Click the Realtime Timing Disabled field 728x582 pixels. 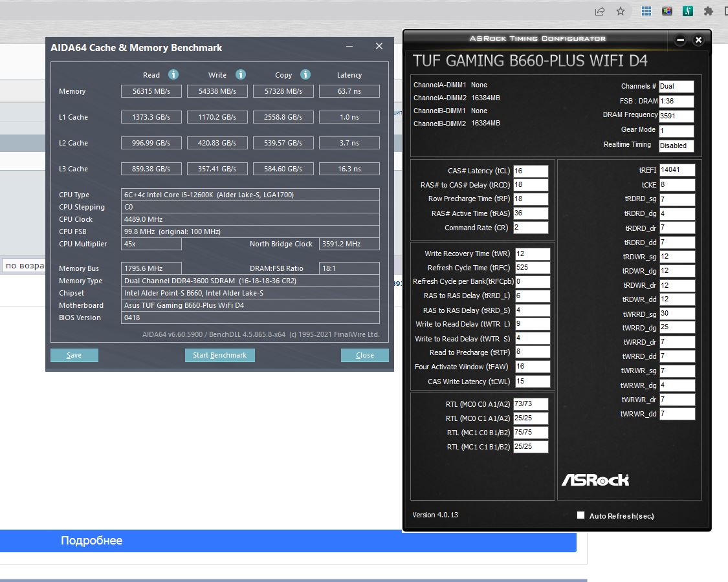(676, 145)
